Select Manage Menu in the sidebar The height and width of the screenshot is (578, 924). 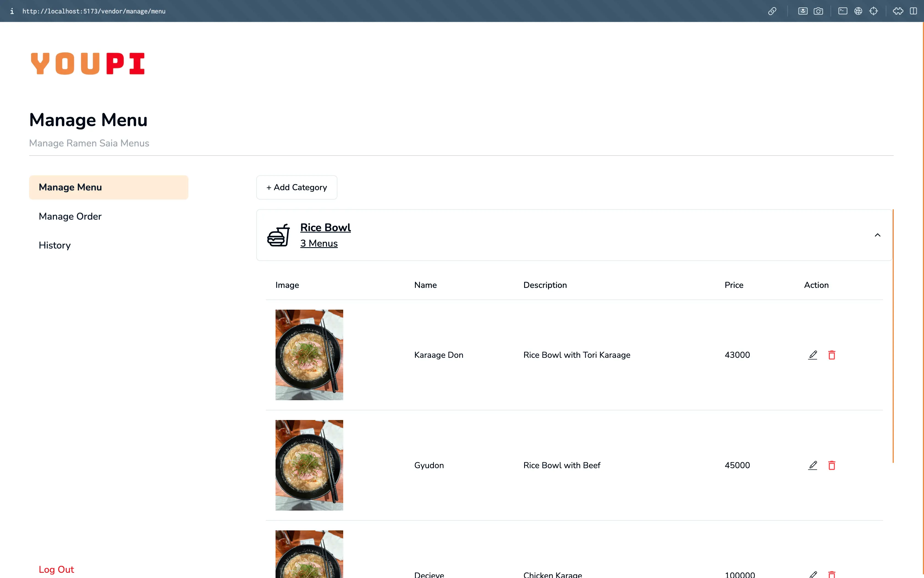pyautogui.click(x=108, y=187)
